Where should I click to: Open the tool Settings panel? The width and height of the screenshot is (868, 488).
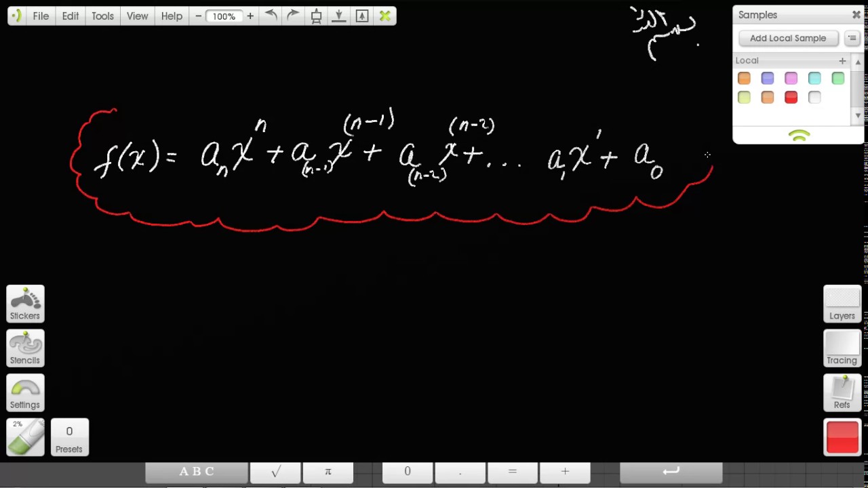(25, 393)
